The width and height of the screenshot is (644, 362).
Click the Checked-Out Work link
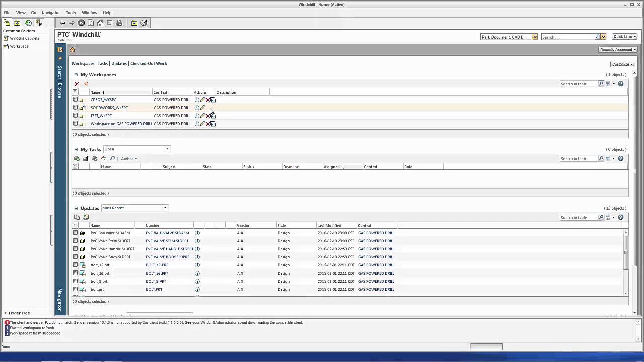[x=148, y=63]
